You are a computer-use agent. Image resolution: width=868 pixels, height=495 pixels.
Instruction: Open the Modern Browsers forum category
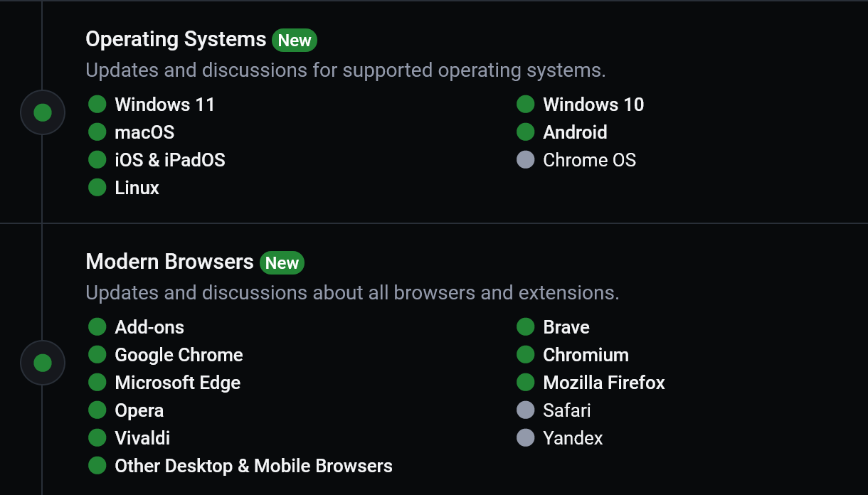point(169,262)
